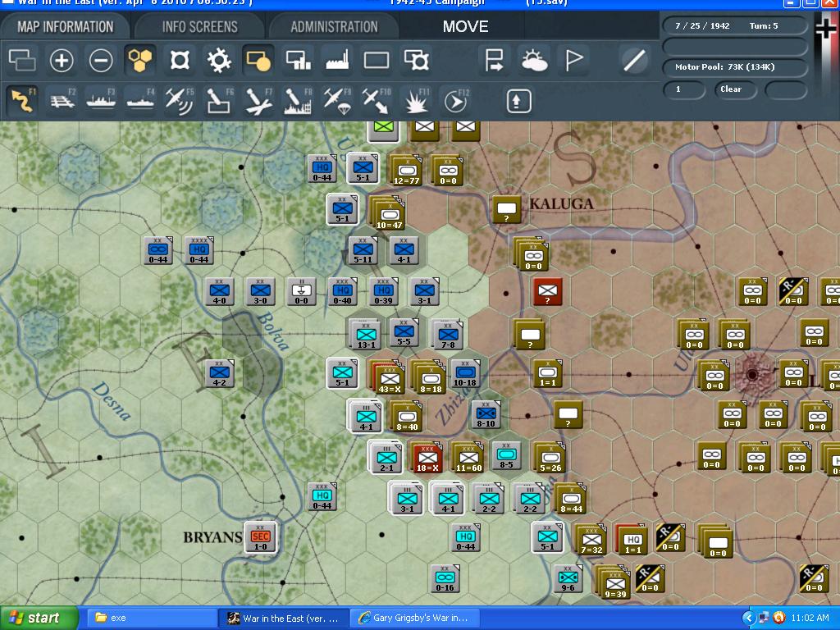
Task: Select the F10 air transfer mode
Action: point(377,101)
